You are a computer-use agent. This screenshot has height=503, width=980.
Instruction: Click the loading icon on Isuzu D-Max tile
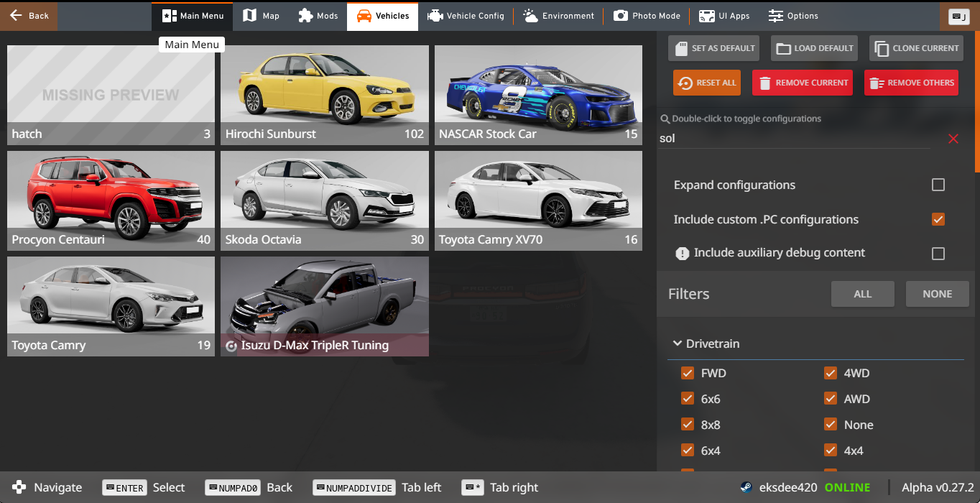(231, 346)
